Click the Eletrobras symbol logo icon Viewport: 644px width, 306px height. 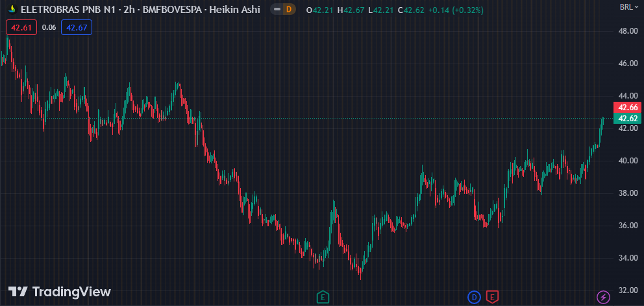(x=13, y=9)
